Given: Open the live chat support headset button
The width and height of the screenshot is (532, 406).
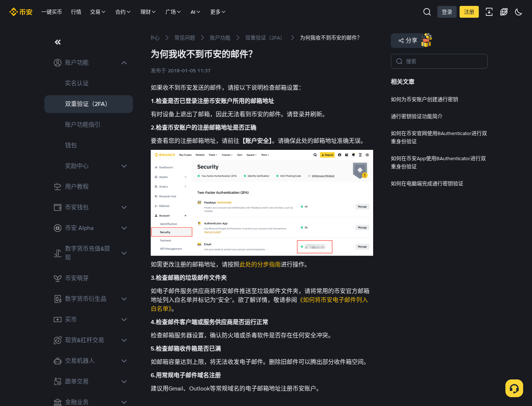Looking at the screenshot, I should [514, 388].
